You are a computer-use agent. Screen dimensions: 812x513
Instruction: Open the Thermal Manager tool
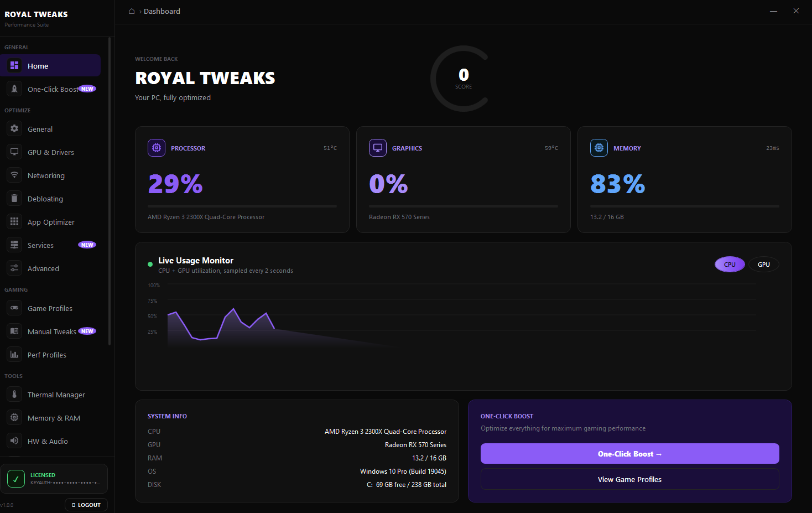[51, 394]
